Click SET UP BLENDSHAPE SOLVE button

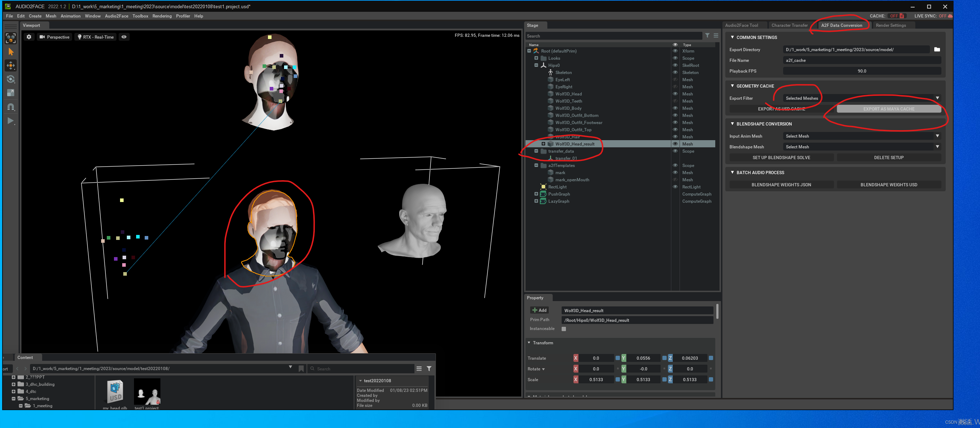(x=781, y=158)
